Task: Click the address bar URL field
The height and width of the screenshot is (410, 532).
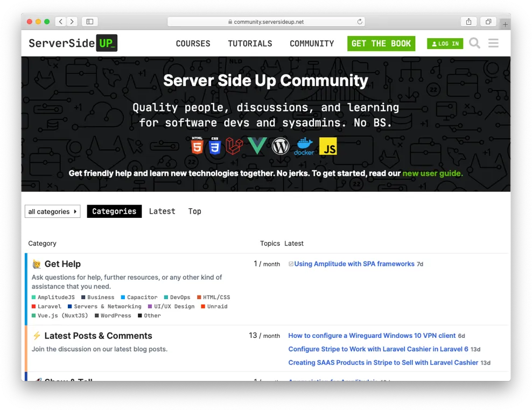Action: coord(266,22)
